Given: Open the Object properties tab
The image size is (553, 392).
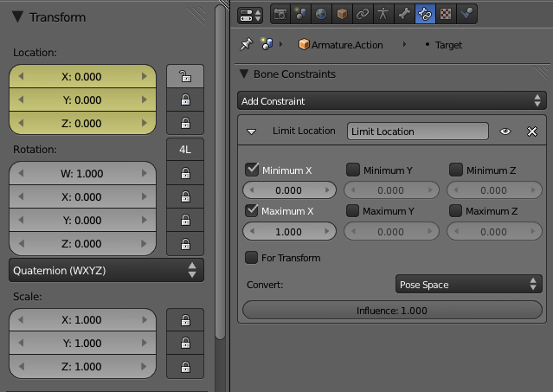Looking at the screenshot, I should pyautogui.click(x=342, y=14).
